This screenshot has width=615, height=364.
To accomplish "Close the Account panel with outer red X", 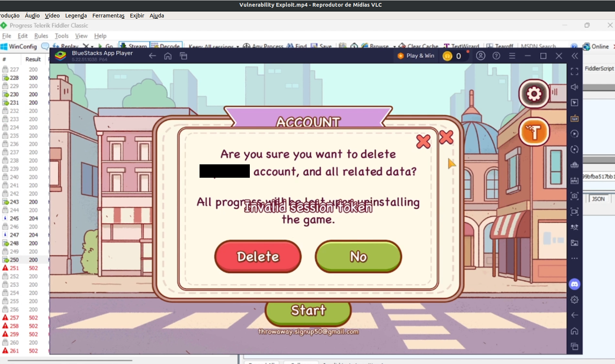I will coord(446,137).
